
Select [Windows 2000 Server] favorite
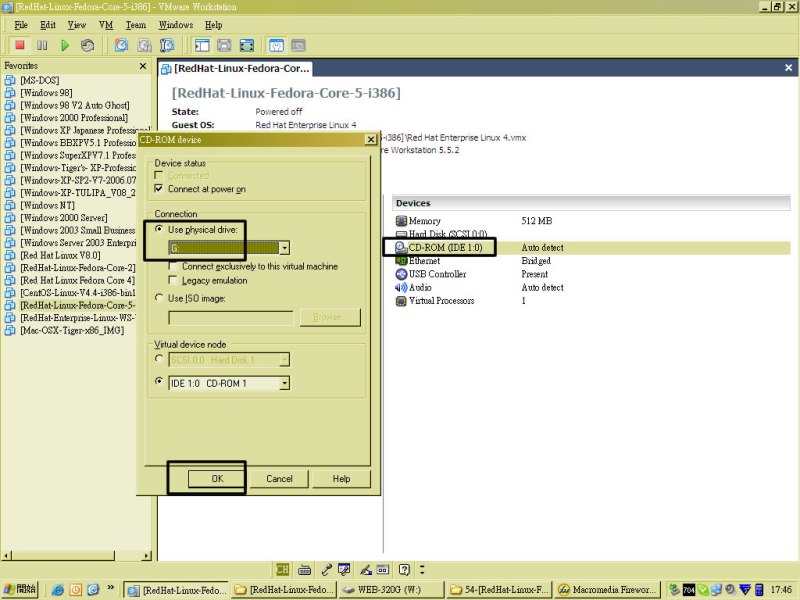(x=64, y=218)
